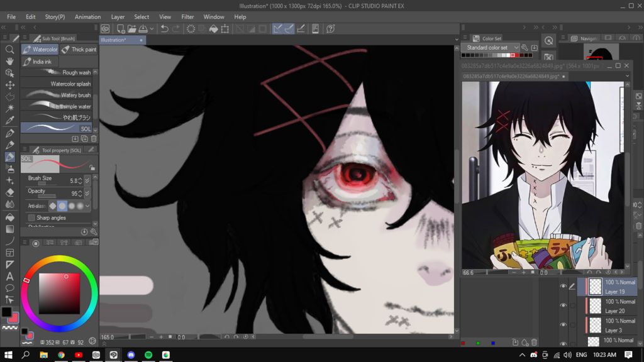Pick a shade in the color wheel square
This screenshot has width=644, height=362.
60,293
